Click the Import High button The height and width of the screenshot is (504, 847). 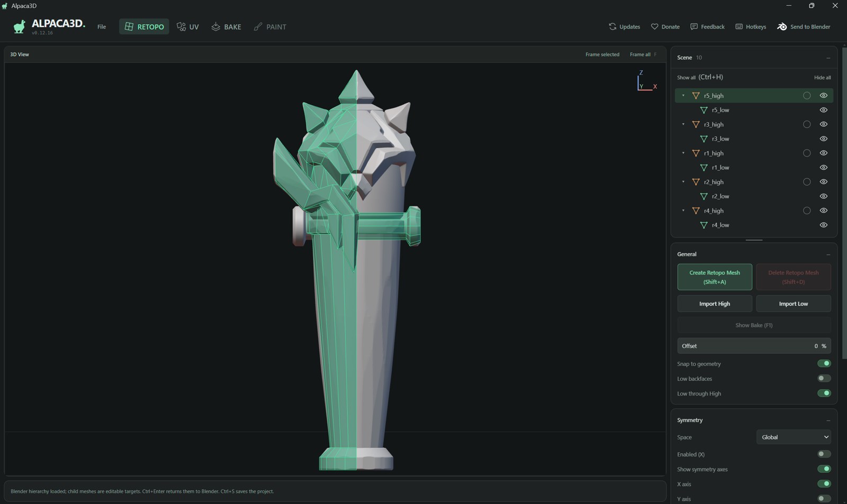[x=715, y=304]
